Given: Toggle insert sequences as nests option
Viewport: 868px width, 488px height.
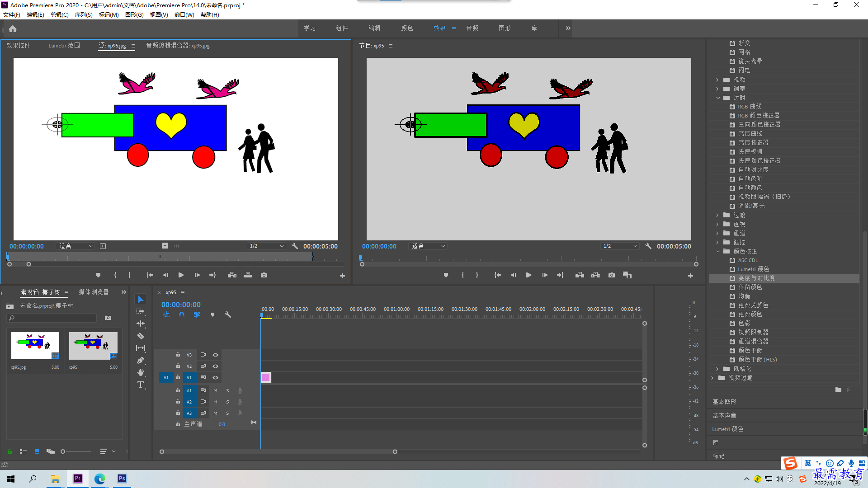Looking at the screenshot, I should point(166,314).
